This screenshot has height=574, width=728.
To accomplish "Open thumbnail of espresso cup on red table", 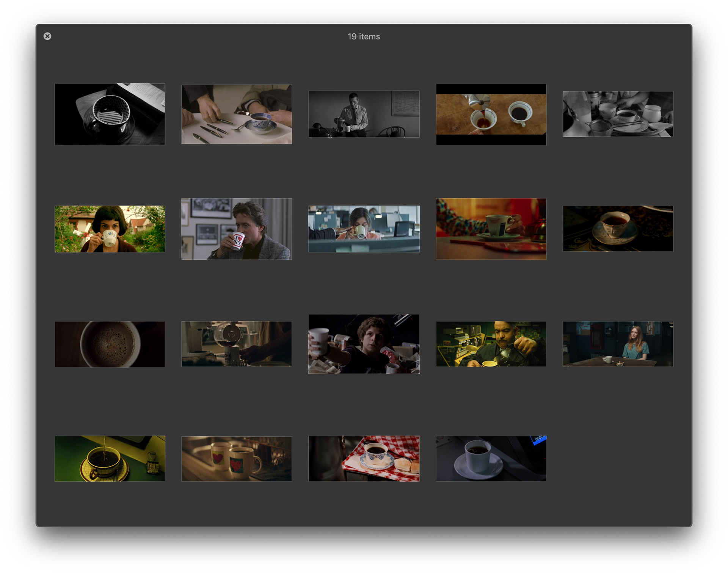I will click(x=491, y=229).
